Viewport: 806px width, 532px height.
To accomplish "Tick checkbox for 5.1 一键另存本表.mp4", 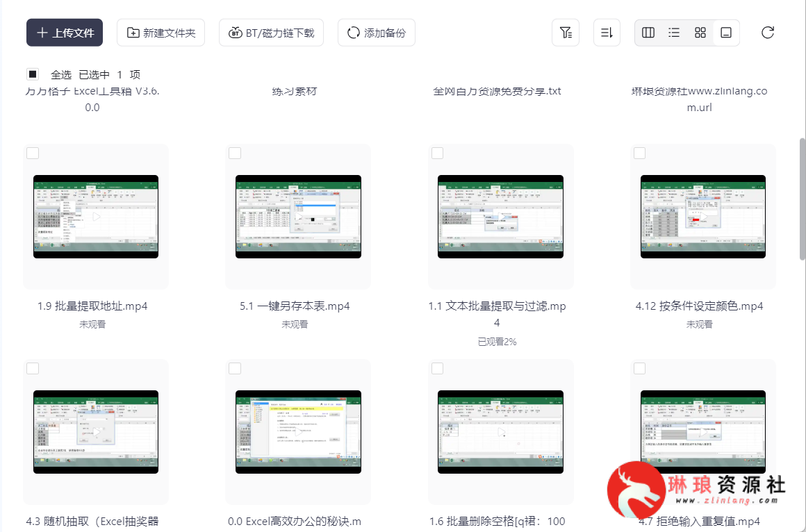I will (235, 153).
